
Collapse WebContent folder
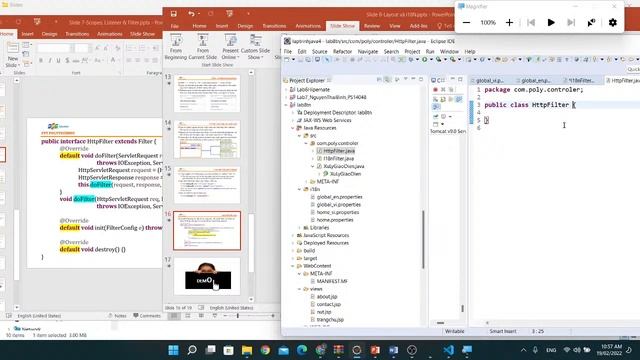[293, 266]
